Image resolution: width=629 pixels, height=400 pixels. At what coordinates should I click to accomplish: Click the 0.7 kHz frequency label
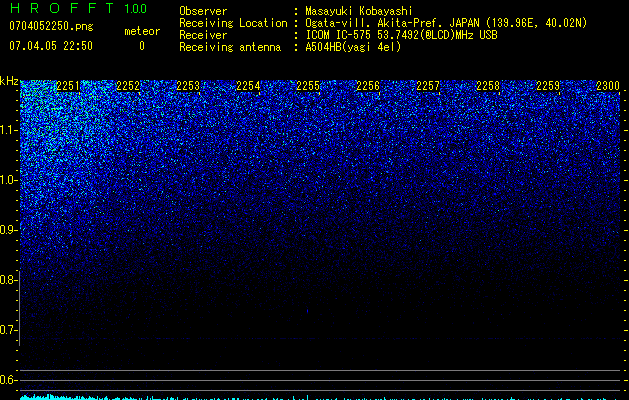pos(9,330)
